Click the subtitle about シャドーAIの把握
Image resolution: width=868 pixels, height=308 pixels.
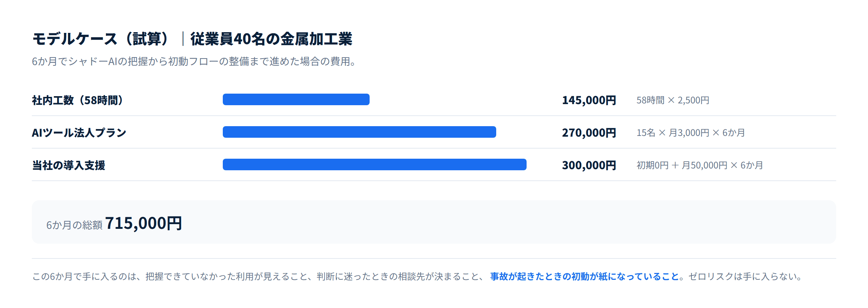(194, 61)
